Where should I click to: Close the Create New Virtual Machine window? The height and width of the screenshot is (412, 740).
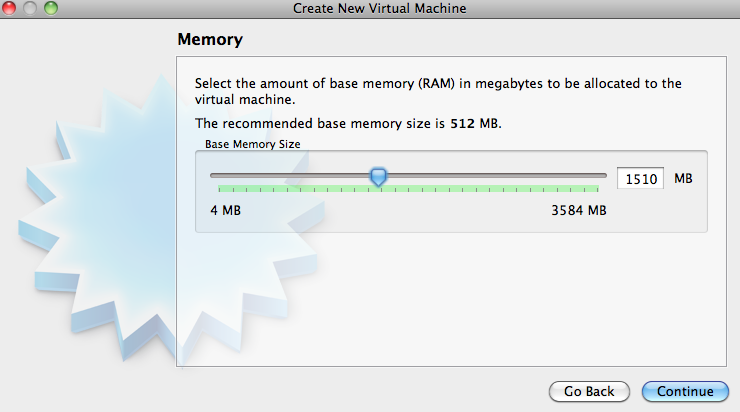point(11,8)
